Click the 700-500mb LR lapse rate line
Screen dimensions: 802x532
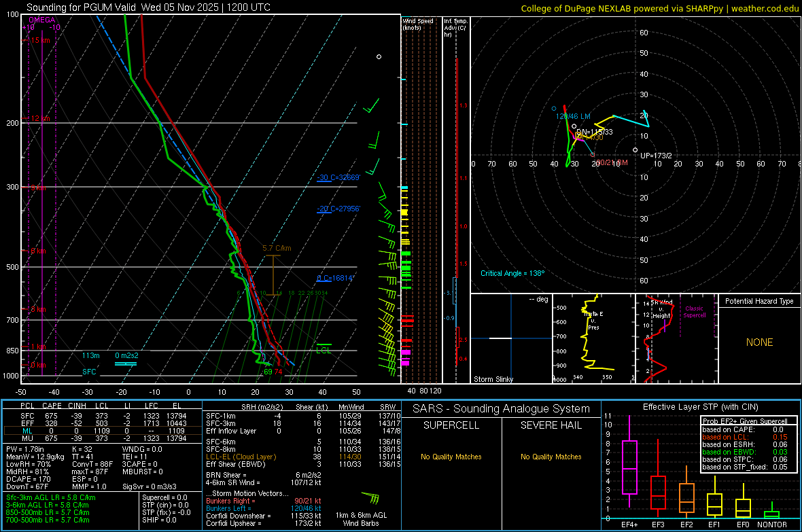48,520
